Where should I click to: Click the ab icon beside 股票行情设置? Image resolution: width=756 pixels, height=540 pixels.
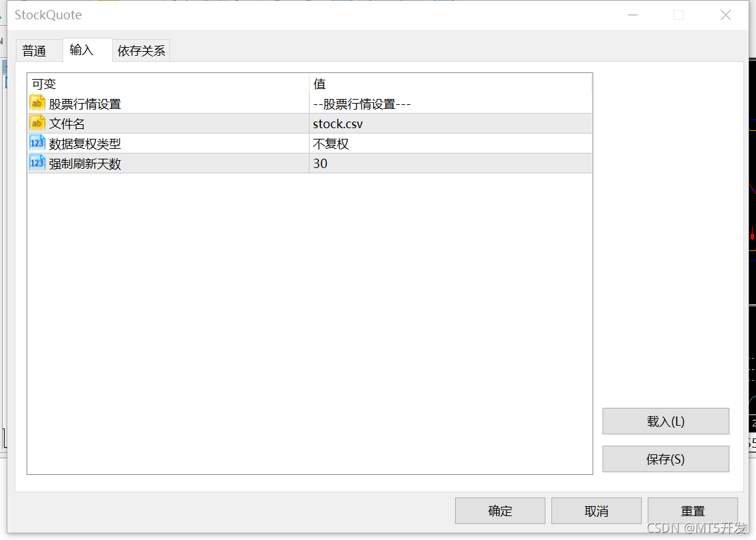pyautogui.click(x=37, y=103)
